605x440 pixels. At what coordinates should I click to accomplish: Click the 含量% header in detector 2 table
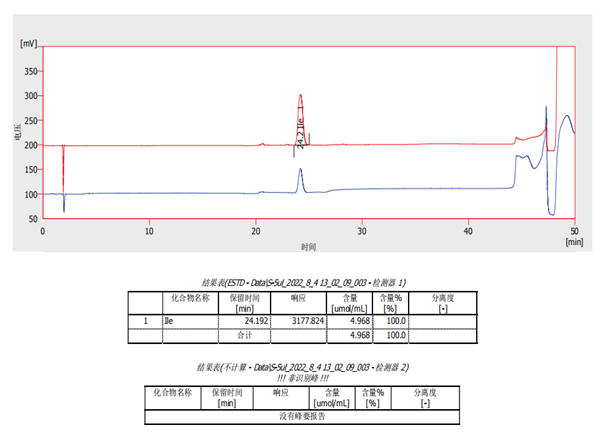tap(373, 398)
